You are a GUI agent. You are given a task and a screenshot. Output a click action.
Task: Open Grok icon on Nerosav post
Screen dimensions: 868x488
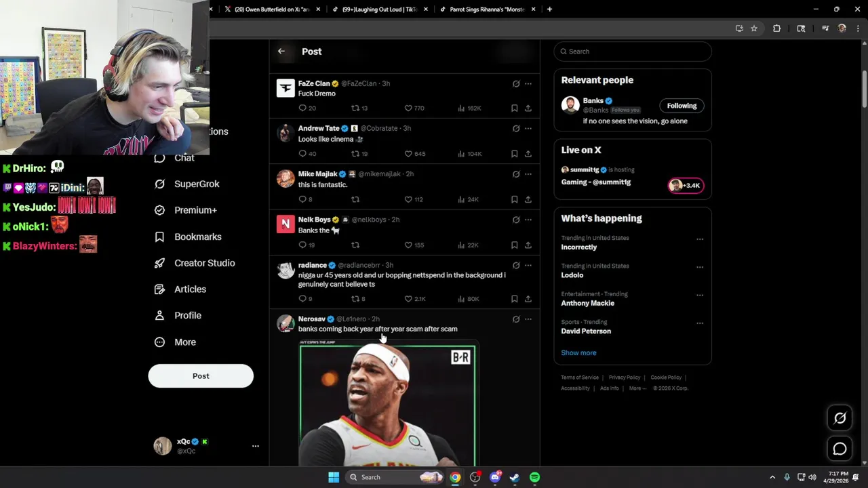tap(516, 319)
